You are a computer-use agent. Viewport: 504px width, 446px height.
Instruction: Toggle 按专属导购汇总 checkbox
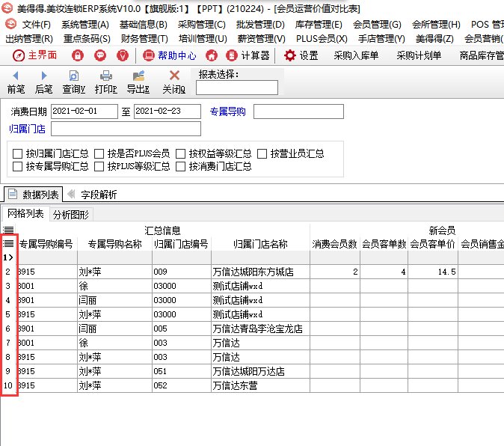tap(17, 167)
